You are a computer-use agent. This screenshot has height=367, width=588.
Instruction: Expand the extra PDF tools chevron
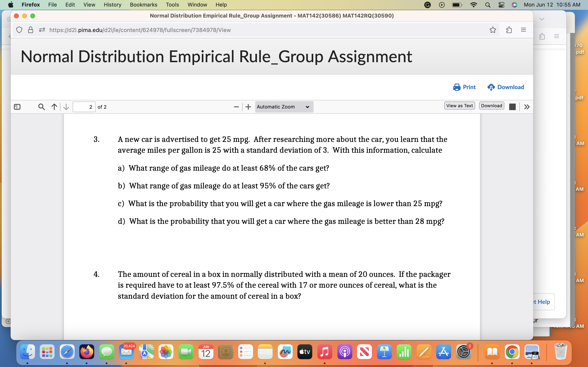pos(526,107)
